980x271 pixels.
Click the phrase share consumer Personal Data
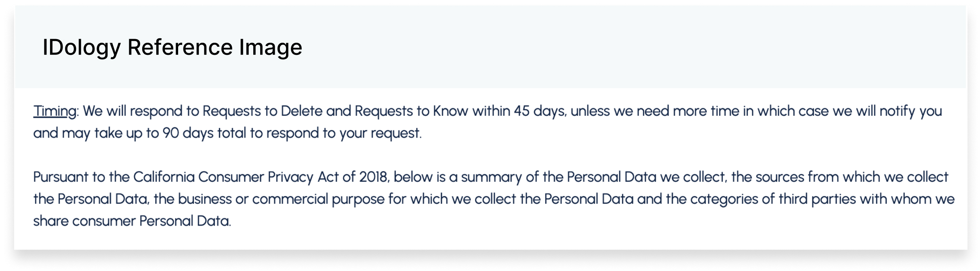[132, 221]
